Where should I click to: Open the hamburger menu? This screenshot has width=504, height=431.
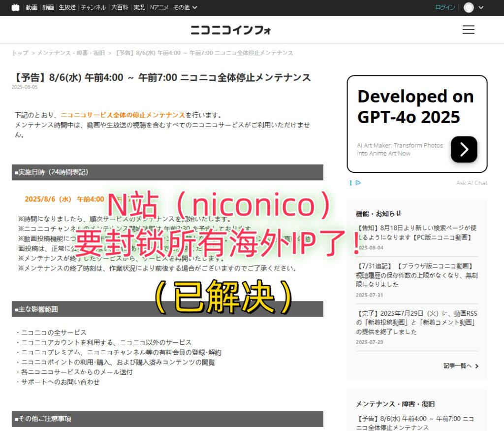pyautogui.click(x=469, y=30)
